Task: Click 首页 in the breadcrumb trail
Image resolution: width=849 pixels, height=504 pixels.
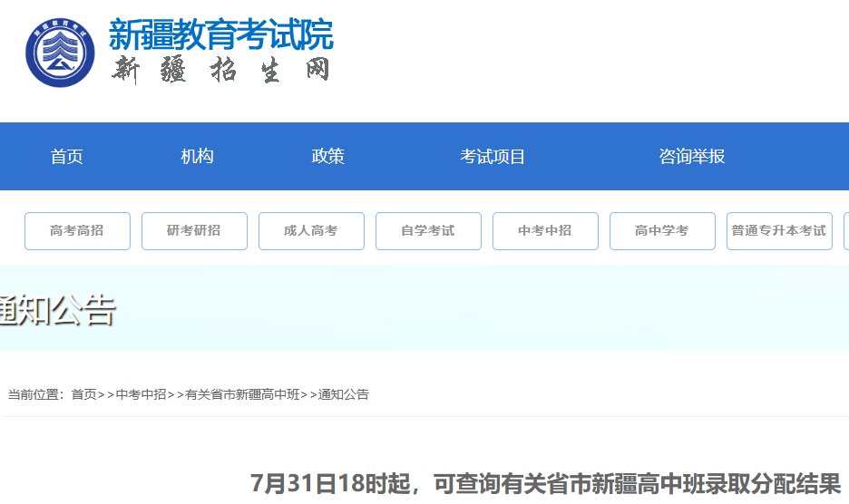Action: [x=83, y=394]
